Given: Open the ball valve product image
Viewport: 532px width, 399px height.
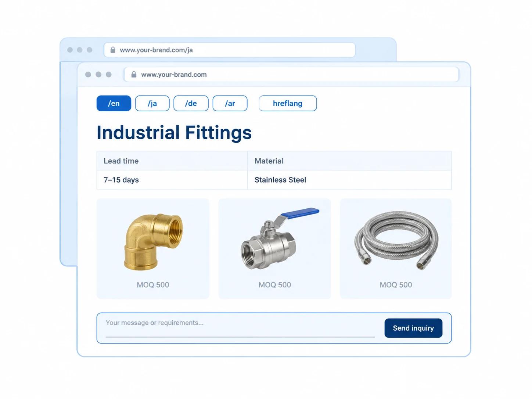Looking at the screenshot, I should click(x=280, y=238).
